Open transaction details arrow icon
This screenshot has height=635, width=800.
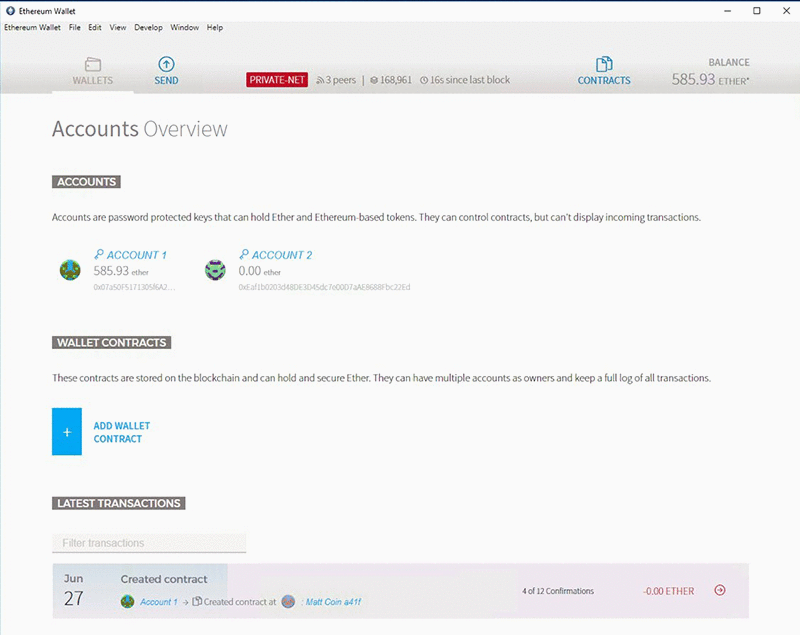click(x=720, y=590)
